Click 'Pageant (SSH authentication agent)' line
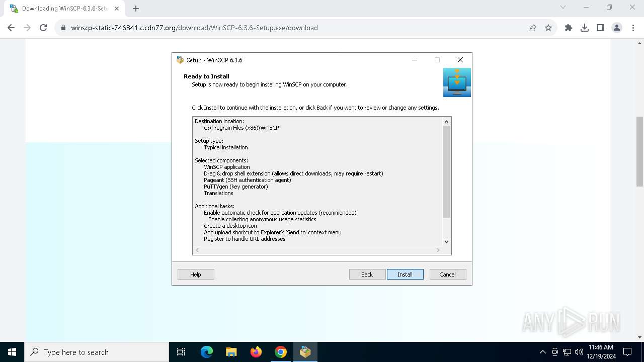 coord(248,180)
